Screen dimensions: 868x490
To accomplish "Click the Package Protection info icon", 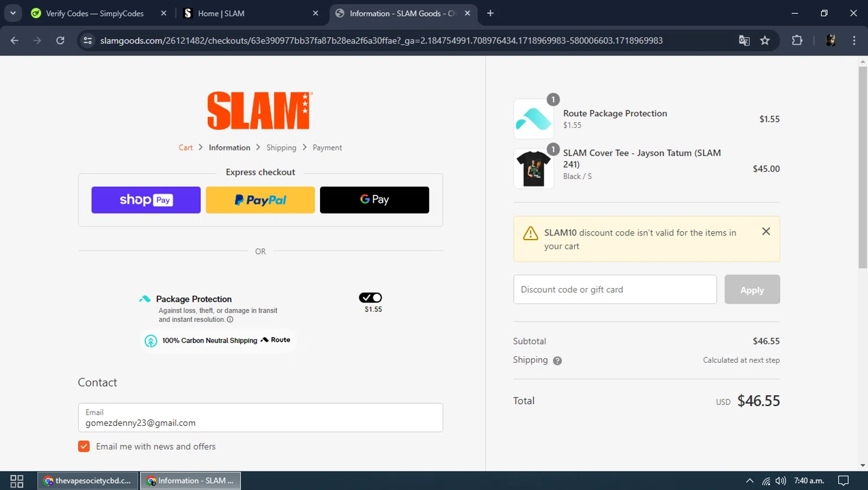I will (230, 319).
